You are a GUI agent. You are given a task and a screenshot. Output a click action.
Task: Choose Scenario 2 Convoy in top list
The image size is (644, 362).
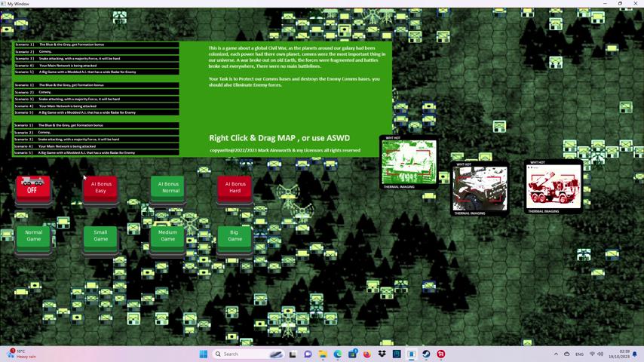[x=97, y=51]
